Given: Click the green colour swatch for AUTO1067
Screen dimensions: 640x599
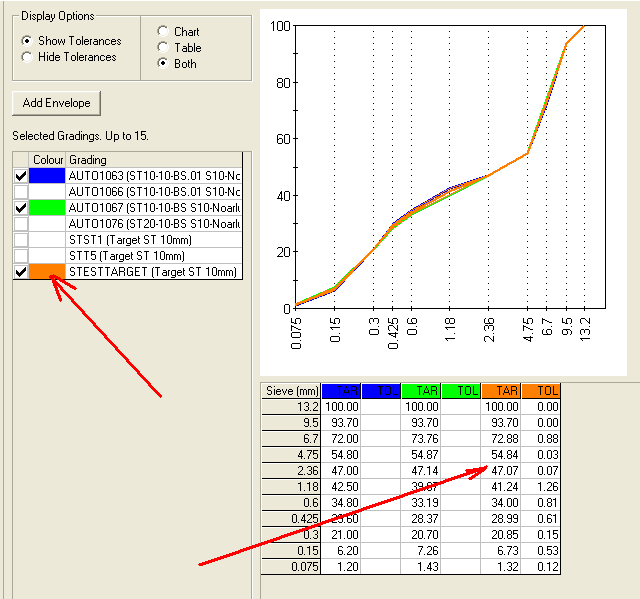Looking at the screenshot, I should tap(47, 208).
